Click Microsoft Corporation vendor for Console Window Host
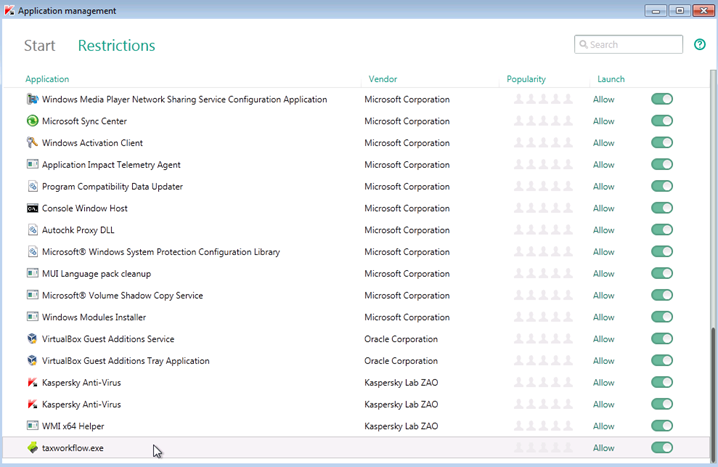The image size is (718, 467). pyautogui.click(x=407, y=208)
